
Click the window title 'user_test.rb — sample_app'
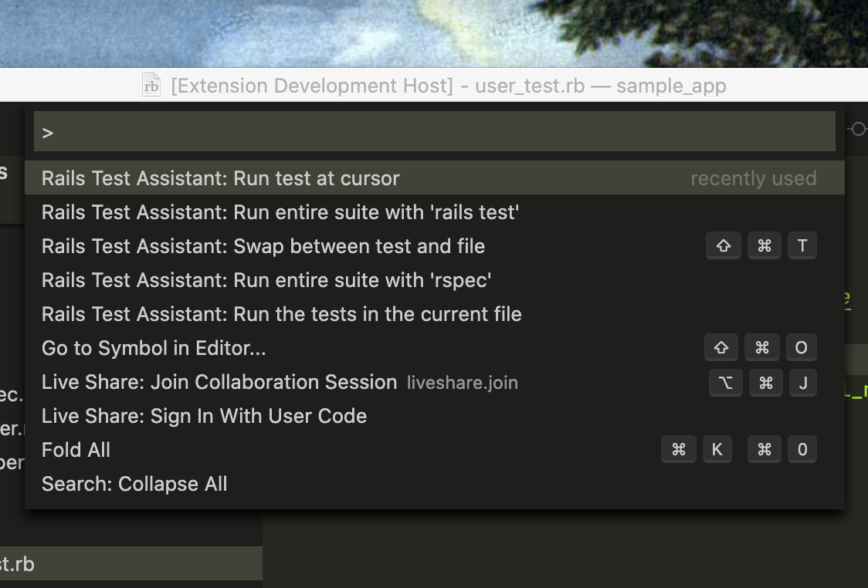pos(601,86)
